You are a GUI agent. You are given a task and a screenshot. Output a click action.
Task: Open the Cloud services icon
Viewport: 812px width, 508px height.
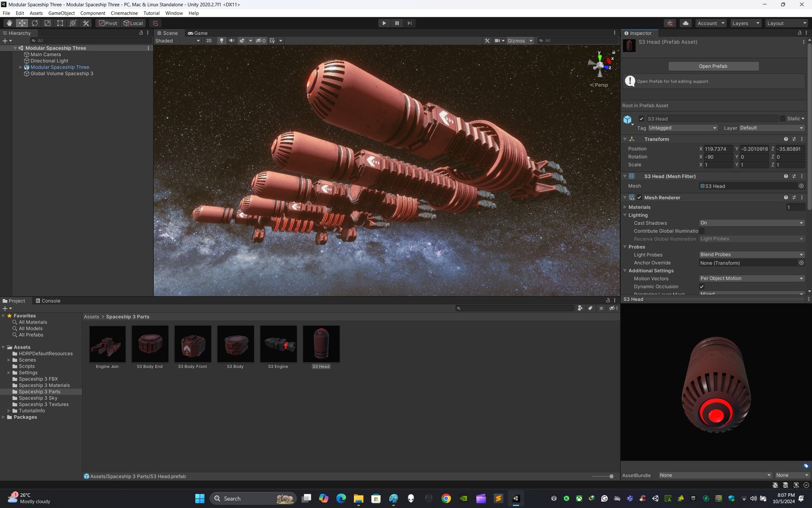click(686, 23)
